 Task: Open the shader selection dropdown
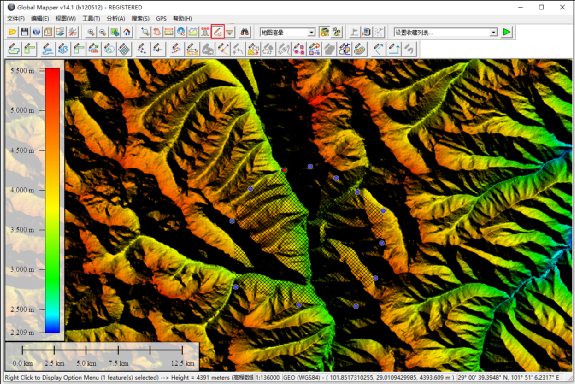coord(288,32)
